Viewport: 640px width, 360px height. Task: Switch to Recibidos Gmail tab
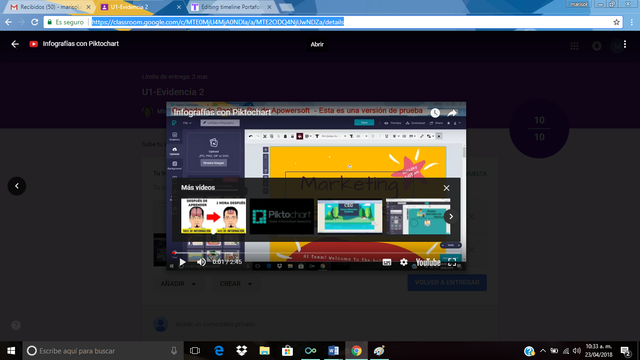point(51,7)
